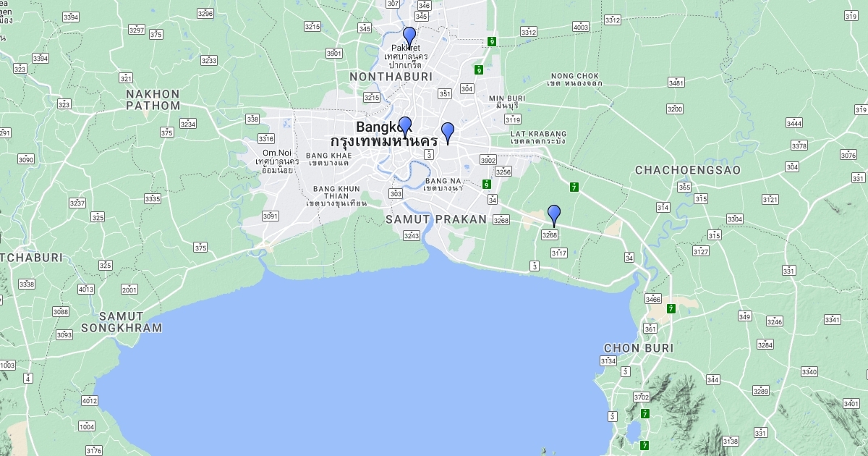Select the Chon Buri label
The width and height of the screenshot is (868, 456).
(x=638, y=348)
